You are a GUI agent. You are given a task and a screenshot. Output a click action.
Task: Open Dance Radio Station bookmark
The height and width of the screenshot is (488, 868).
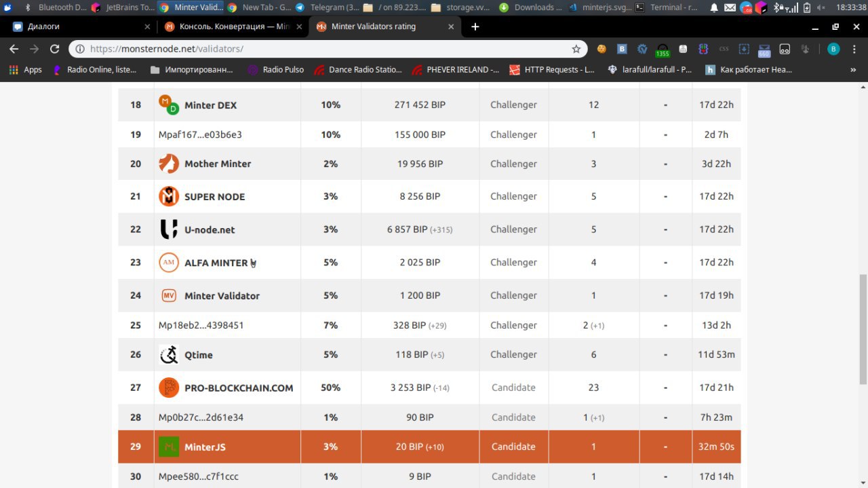coord(359,69)
